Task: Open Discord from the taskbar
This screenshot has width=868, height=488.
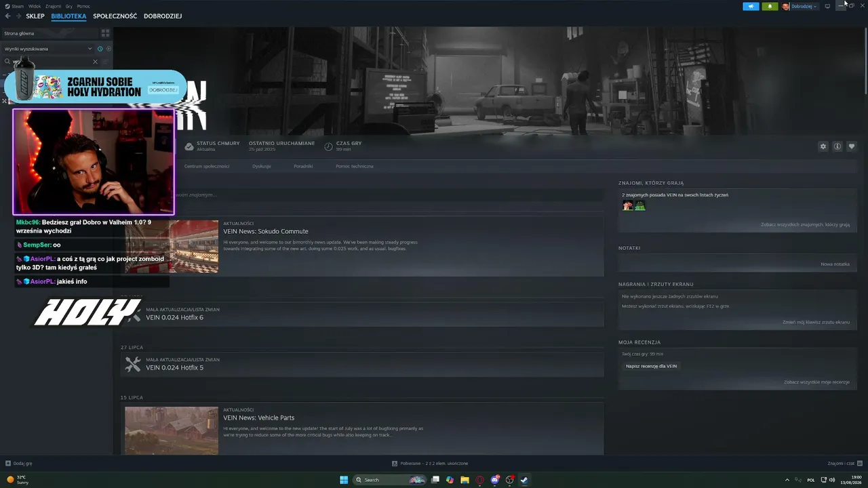Action: tap(495, 480)
